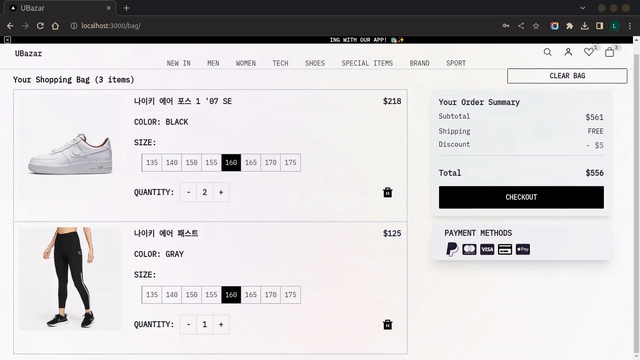
Task: Open the search magnifier icon
Action: click(547, 52)
